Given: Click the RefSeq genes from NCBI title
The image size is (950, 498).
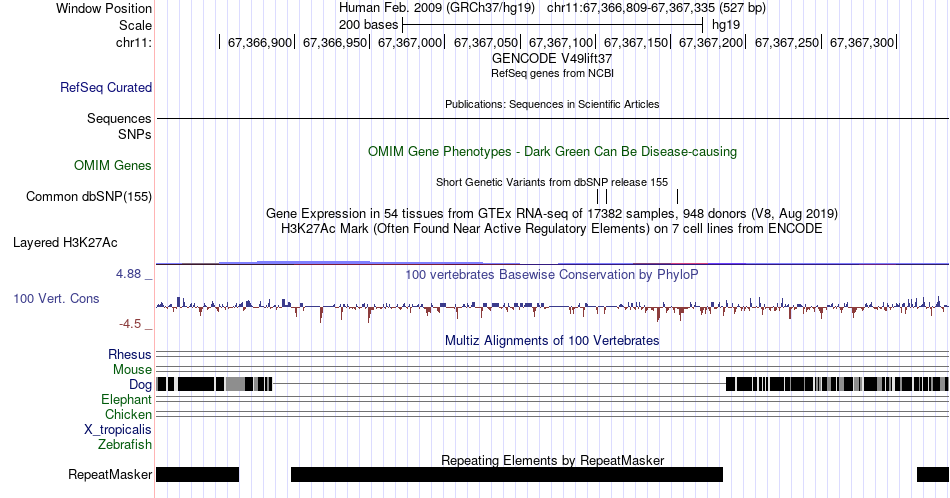Looking at the screenshot, I should coord(552,73).
